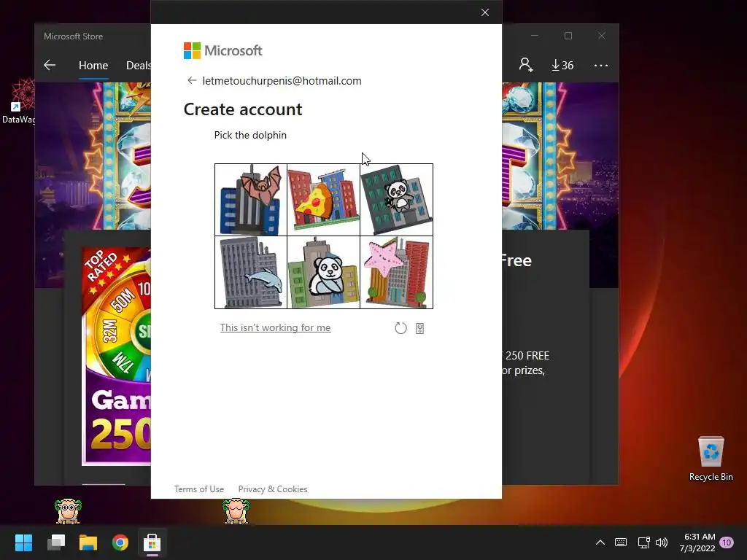Go back from email address arrow

click(192, 80)
